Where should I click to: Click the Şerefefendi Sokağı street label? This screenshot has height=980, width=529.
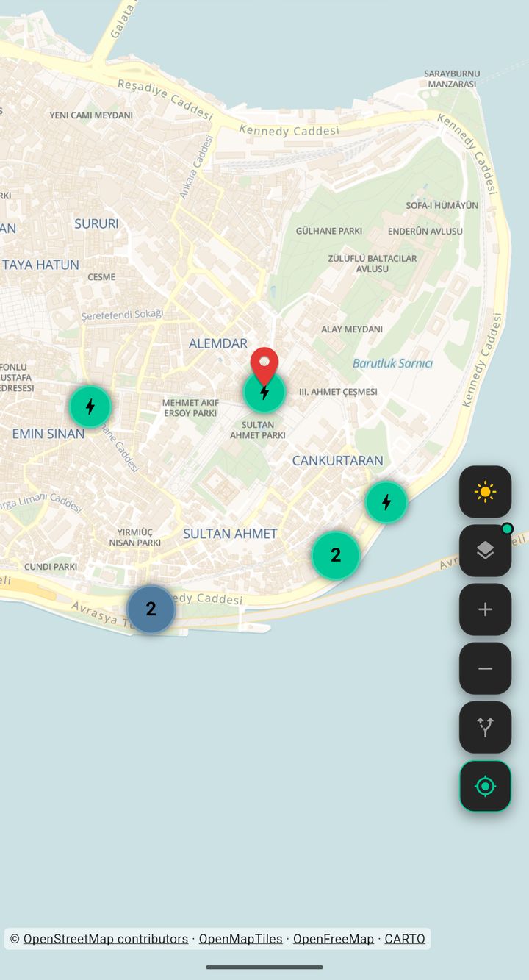coord(122,314)
